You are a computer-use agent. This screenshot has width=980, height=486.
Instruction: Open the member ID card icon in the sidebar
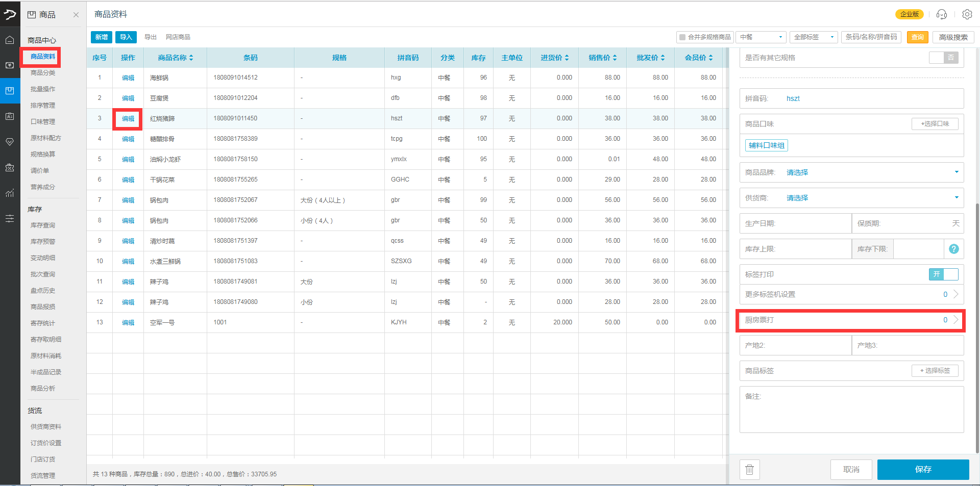(x=10, y=116)
